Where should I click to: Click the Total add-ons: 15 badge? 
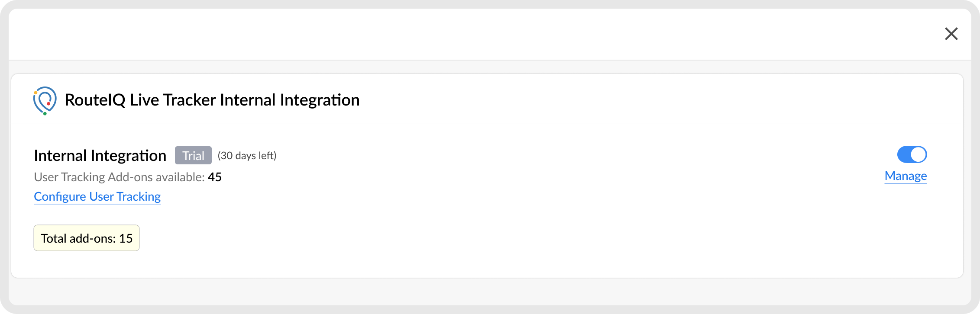click(x=87, y=238)
